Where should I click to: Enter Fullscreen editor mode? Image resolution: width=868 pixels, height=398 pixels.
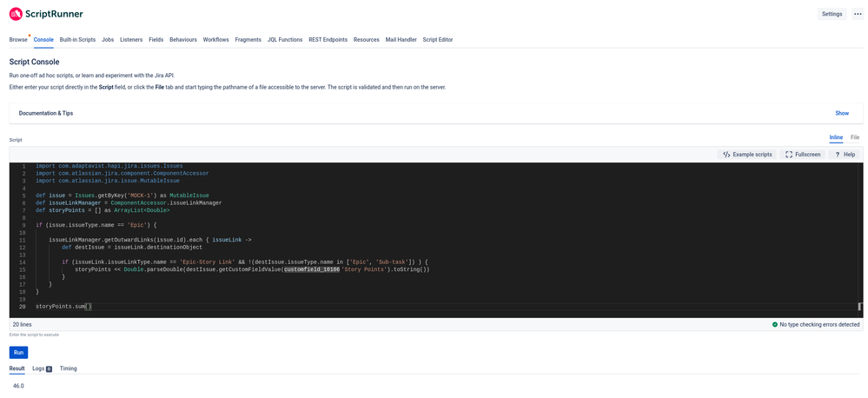click(x=803, y=155)
